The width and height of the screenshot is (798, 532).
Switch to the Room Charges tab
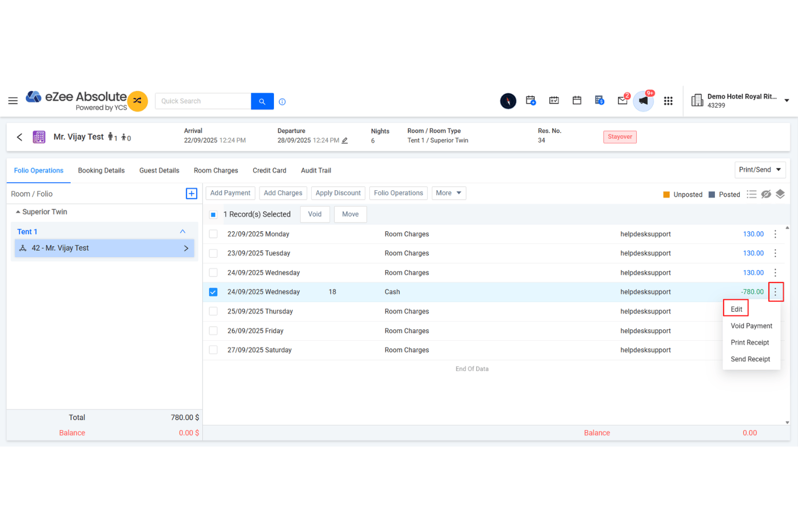(x=216, y=170)
